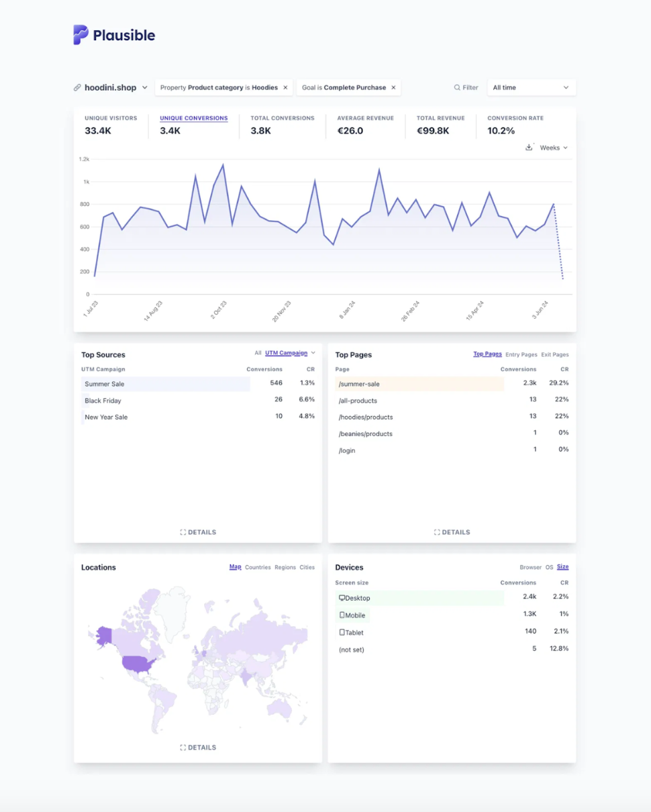This screenshot has width=651, height=812.
Task: Click the Plausible logo
Action: pos(113,35)
